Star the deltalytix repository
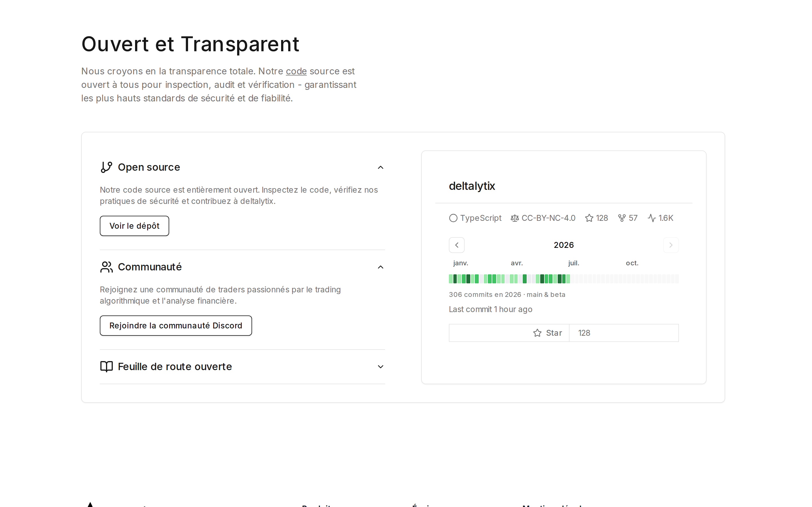812x507 pixels. click(x=509, y=333)
